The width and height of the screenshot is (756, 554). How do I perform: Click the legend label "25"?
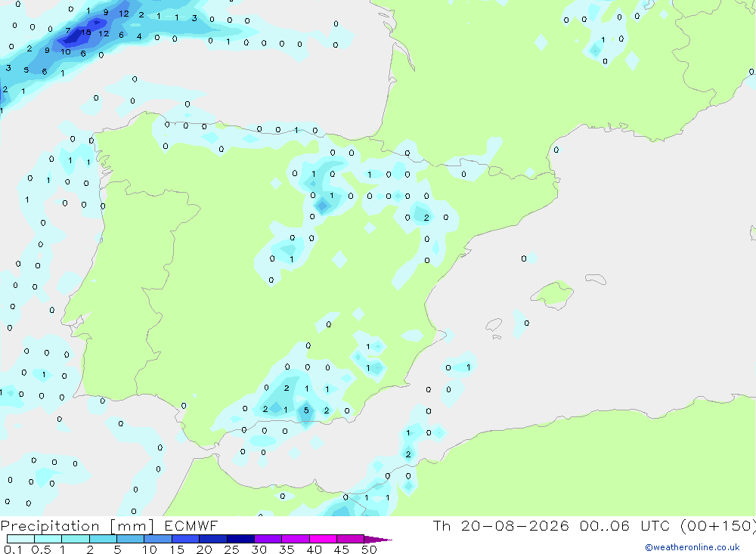coord(232,549)
